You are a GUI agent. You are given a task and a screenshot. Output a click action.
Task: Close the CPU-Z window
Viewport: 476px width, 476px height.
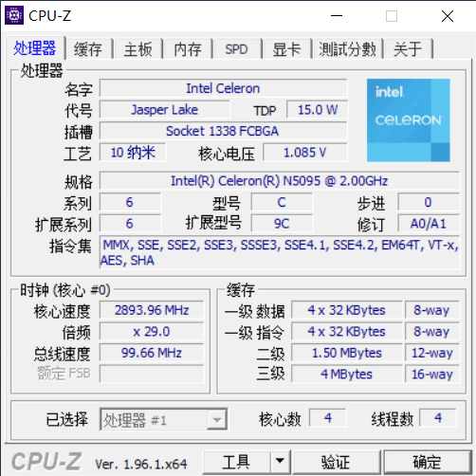tap(448, 16)
